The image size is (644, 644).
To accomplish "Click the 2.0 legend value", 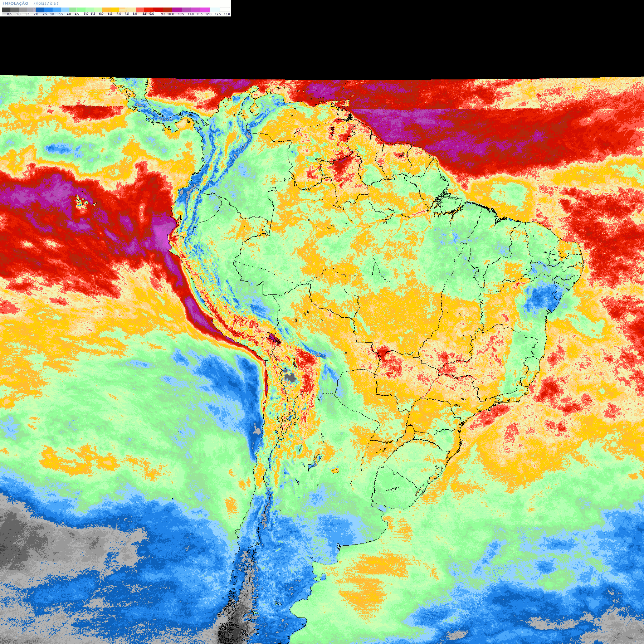I will (36, 14).
